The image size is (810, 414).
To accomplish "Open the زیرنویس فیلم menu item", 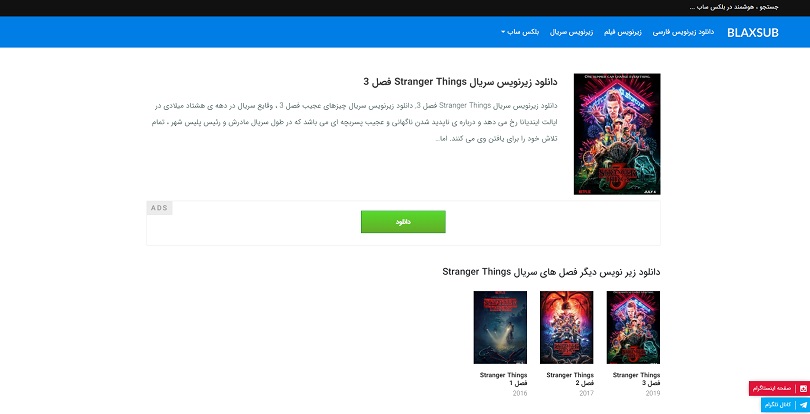I will click(622, 32).
